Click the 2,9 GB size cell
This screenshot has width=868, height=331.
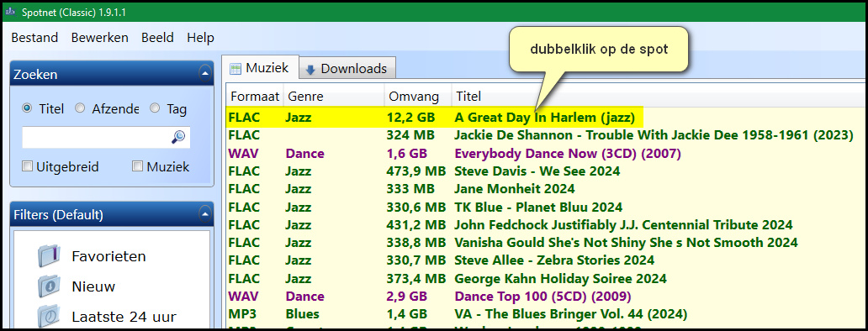(407, 297)
